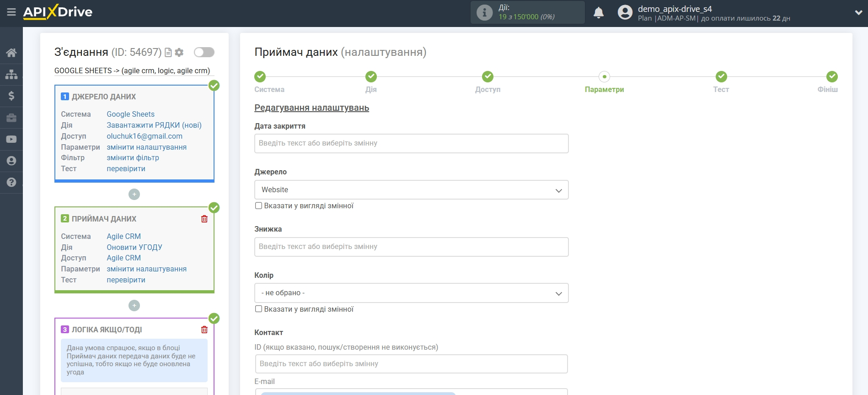The height and width of the screenshot is (395, 868).
Task: Go to the Система step label
Action: (x=269, y=90)
